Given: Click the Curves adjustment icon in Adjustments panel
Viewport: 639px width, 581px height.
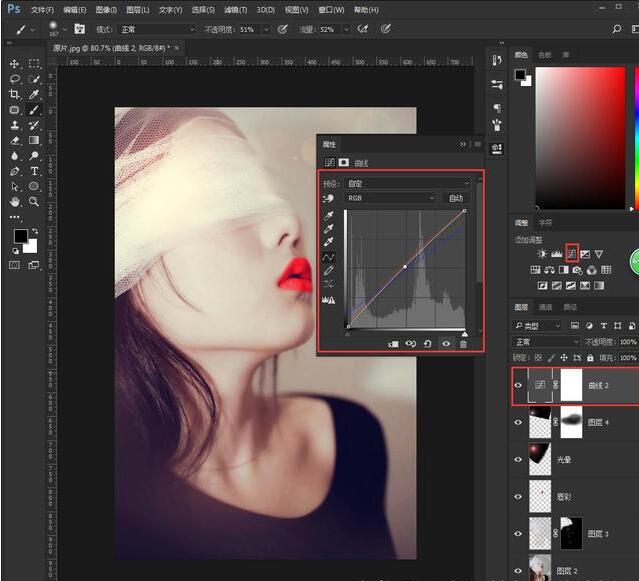Looking at the screenshot, I should [x=572, y=254].
